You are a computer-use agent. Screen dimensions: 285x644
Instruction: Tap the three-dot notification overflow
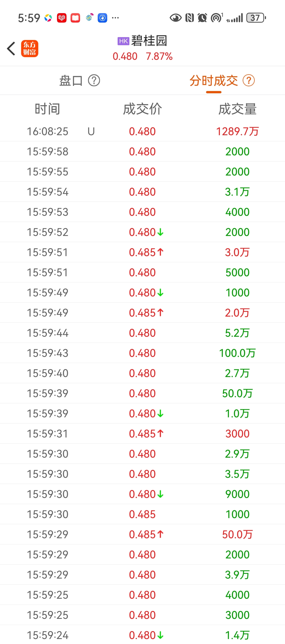115,18
